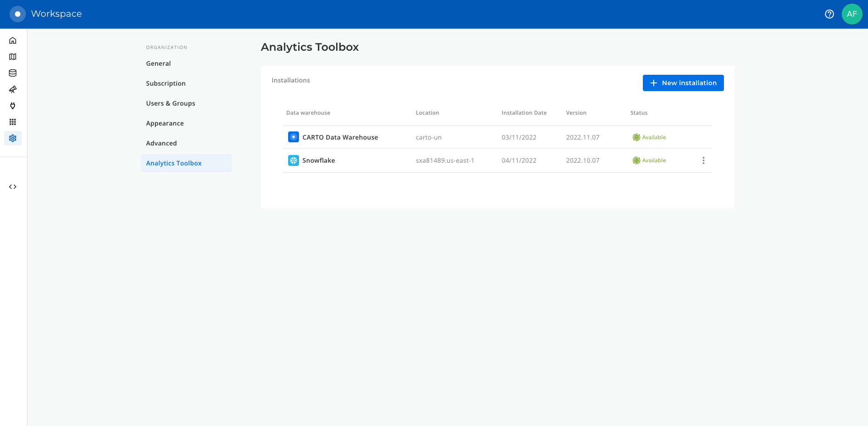Open the Connections plug icon
Screen dimensions: 868x426
point(13,106)
